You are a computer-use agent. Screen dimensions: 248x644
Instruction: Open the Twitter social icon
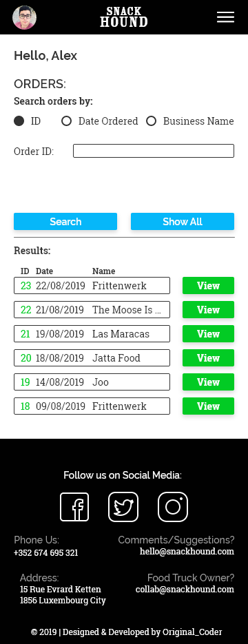[123, 507]
